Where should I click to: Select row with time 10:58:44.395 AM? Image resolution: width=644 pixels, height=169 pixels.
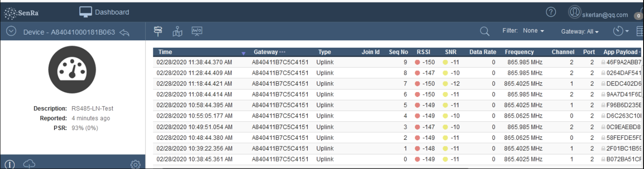tap(398, 105)
